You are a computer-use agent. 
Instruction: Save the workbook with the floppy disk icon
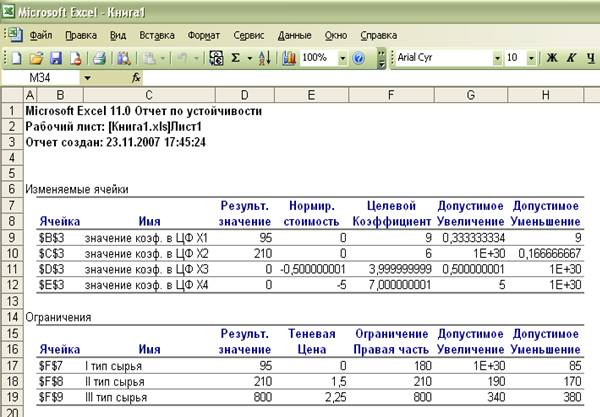coord(56,58)
